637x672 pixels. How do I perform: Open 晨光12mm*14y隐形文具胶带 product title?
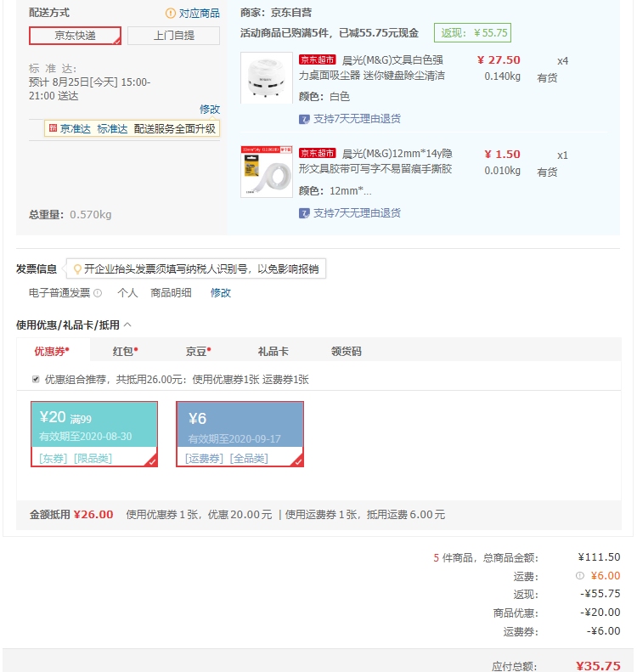(375, 161)
